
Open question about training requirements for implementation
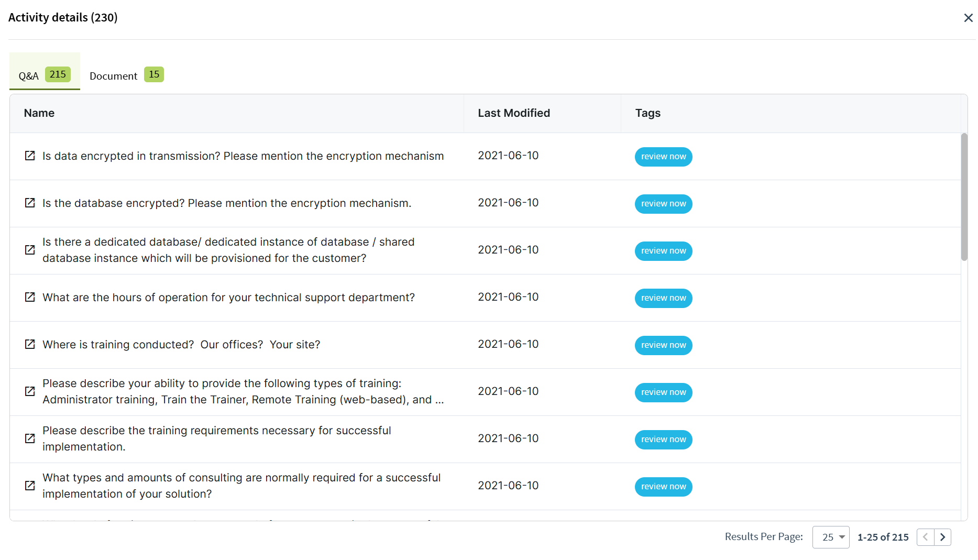tap(217, 438)
